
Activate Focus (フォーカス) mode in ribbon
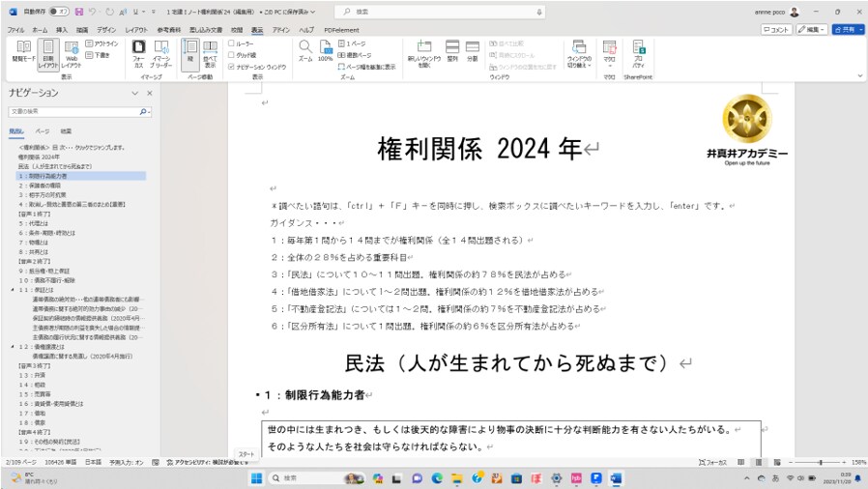pos(138,53)
